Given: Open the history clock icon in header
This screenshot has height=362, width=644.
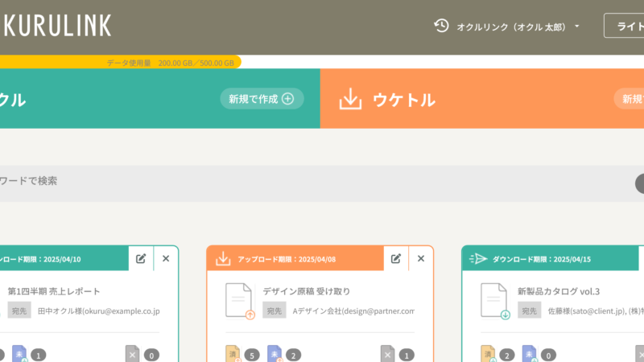Looking at the screenshot, I should (441, 26).
